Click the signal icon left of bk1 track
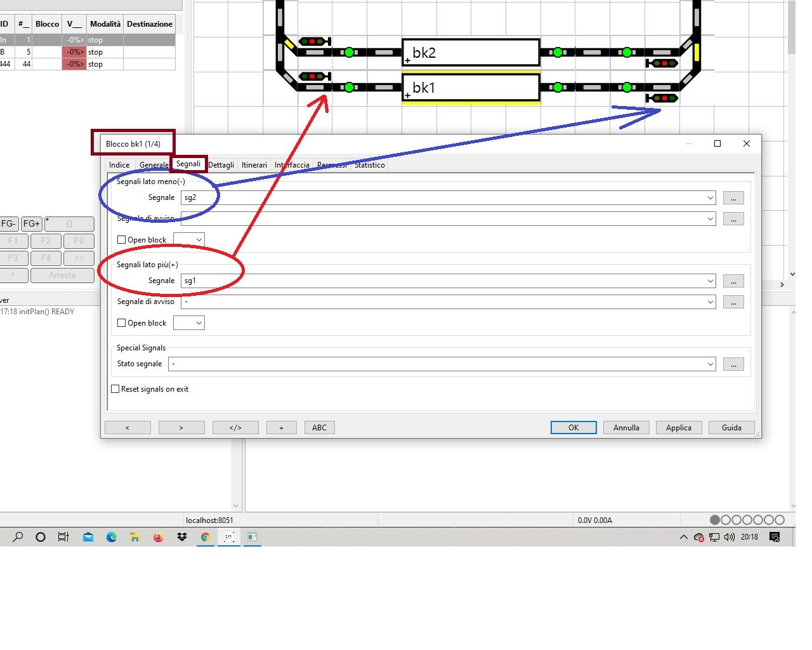 [x=314, y=76]
